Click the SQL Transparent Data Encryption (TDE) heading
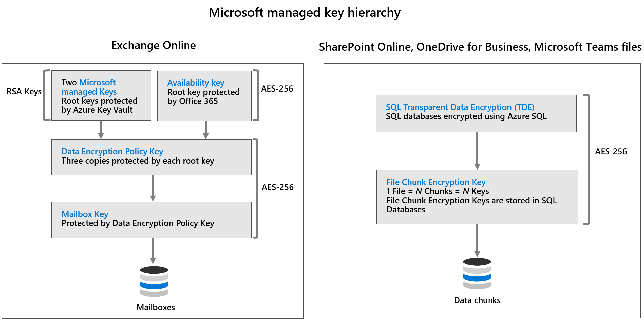Screen dimensions: 644x319 460,107
